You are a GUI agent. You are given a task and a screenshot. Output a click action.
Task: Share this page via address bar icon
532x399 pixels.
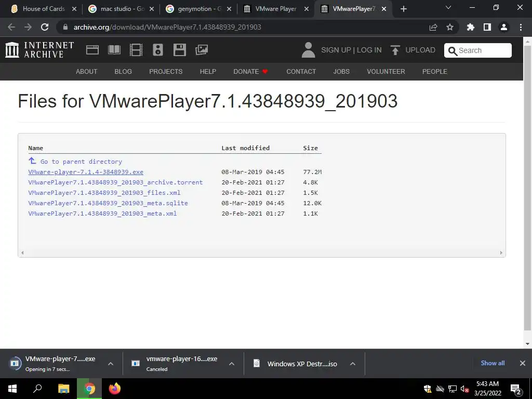click(433, 27)
